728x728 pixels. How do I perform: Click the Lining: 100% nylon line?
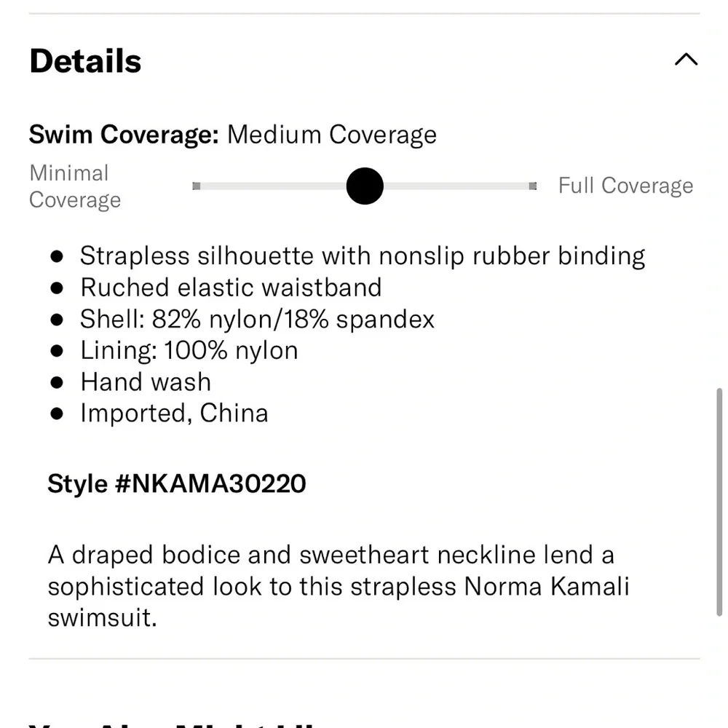pyautogui.click(x=189, y=350)
